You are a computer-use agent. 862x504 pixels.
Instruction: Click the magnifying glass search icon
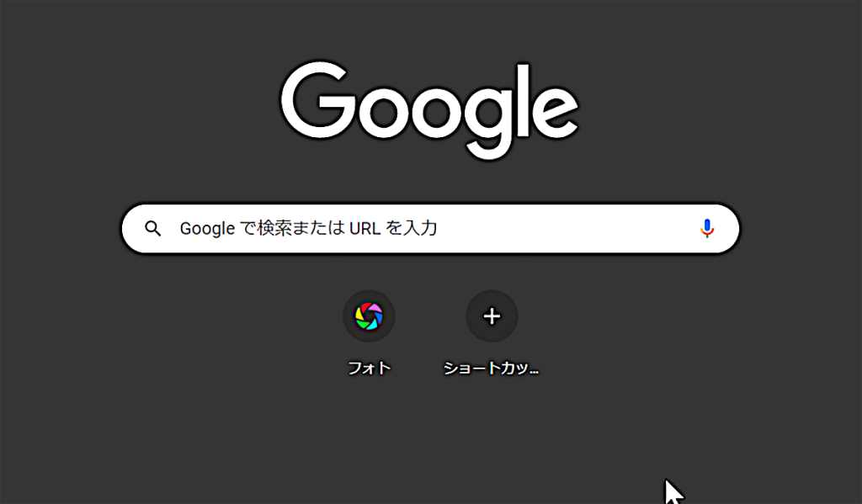click(153, 228)
